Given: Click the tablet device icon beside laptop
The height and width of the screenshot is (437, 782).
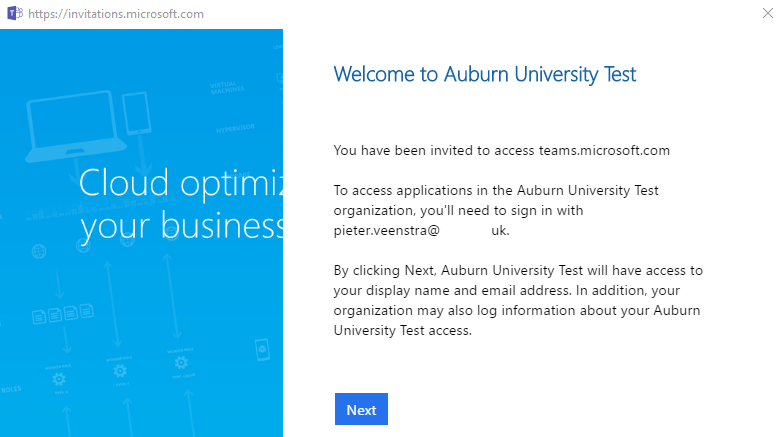Looking at the screenshot, I should click(x=137, y=113).
